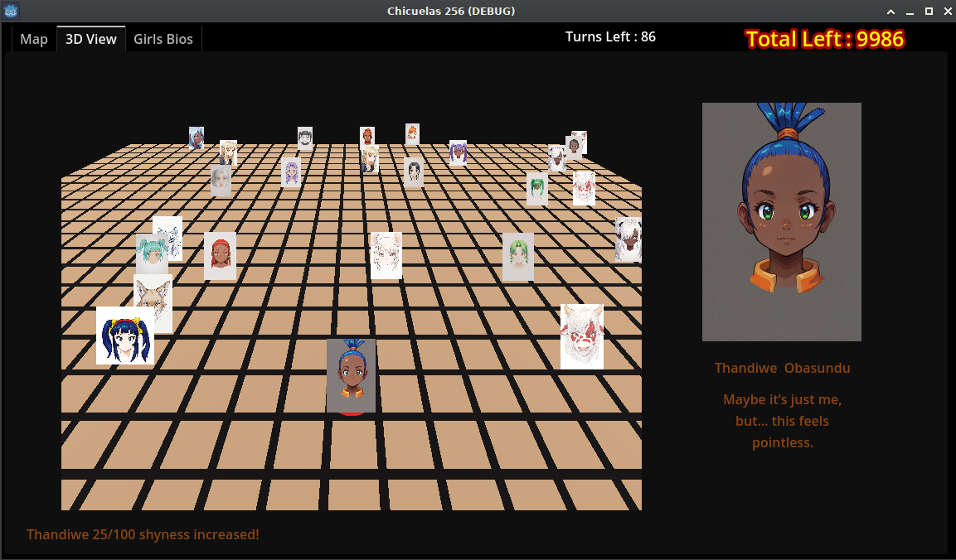Click the quote "Maybe it's just me, but… this feels pointless."

point(782,421)
